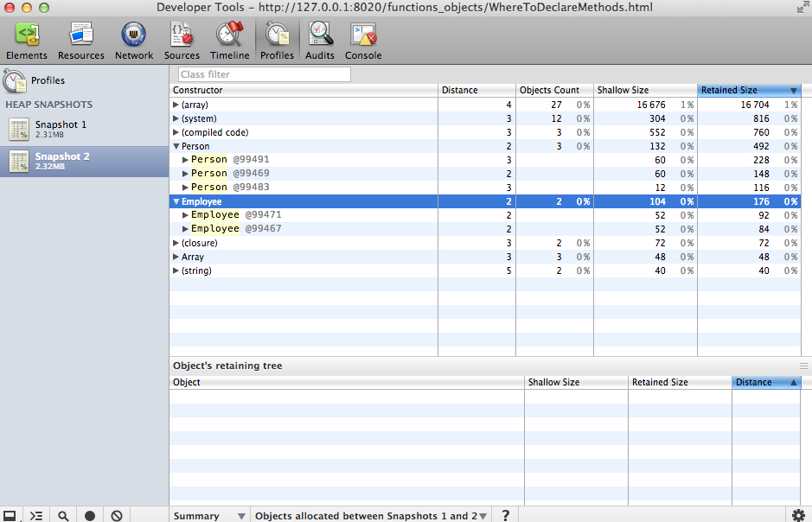The width and height of the screenshot is (812, 522).
Task: Collapse the Person constructor group
Action: 176,146
